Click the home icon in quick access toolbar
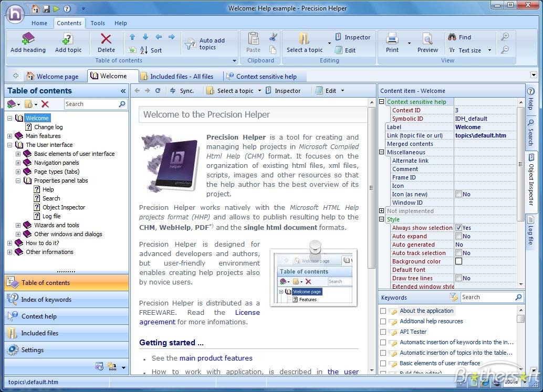Viewport: 543px width, 392px height. click(36, 8)
